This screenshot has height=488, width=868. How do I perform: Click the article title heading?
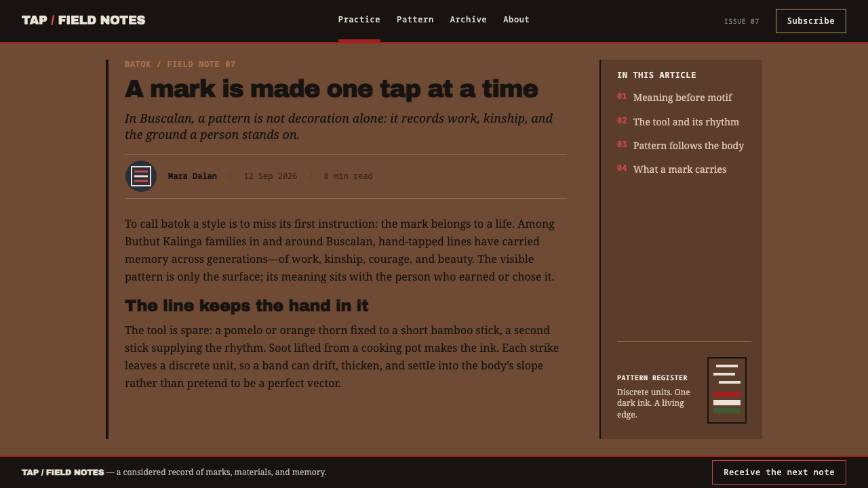pyautogui.click(x=332, y=89)
